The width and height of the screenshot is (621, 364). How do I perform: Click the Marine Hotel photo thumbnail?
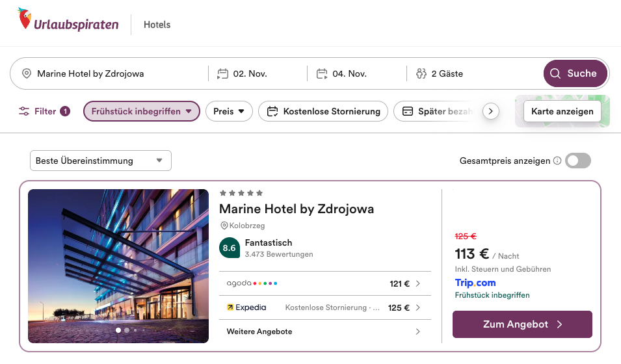118,266
